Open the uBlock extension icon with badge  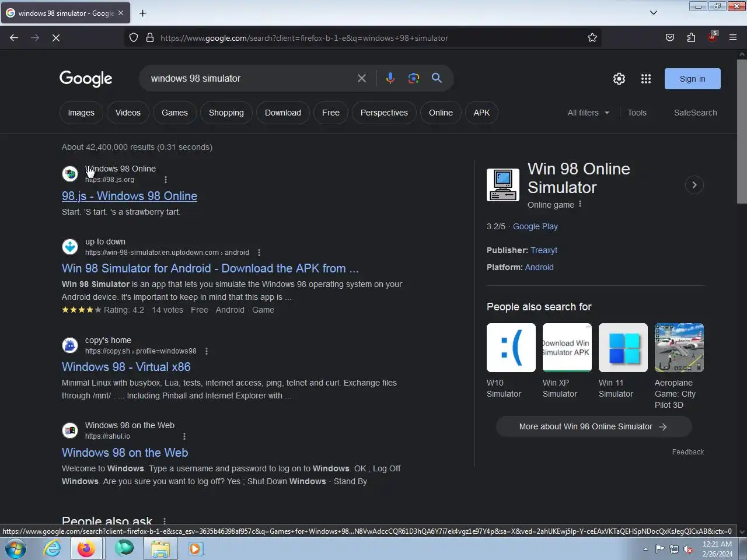[x=712, y=37]
